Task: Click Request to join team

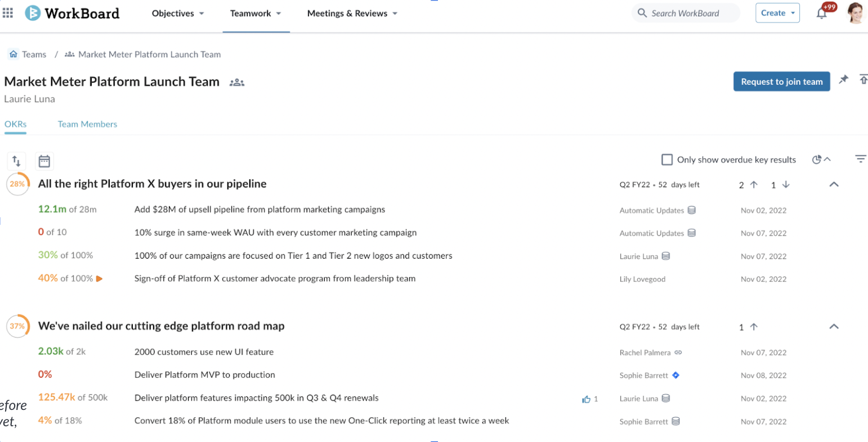Action: [781, 82]
